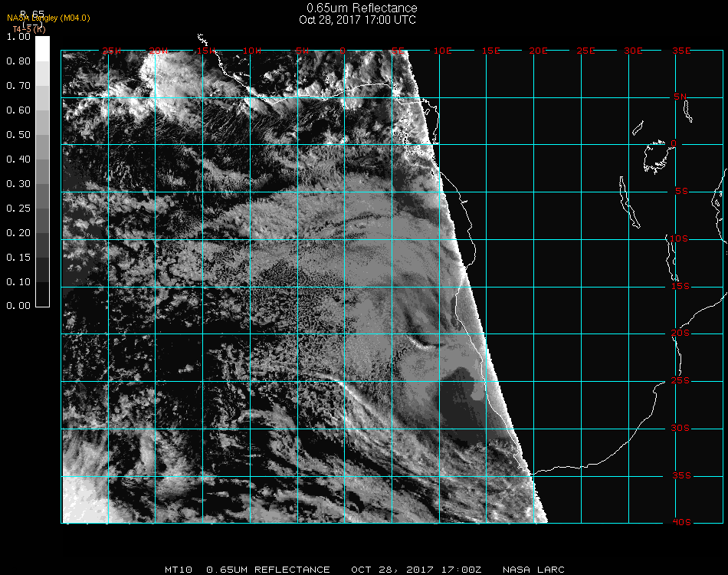This screenshot has width=728, height=575.
Task: Click the 15E longitude label
Action: (490, 51)
